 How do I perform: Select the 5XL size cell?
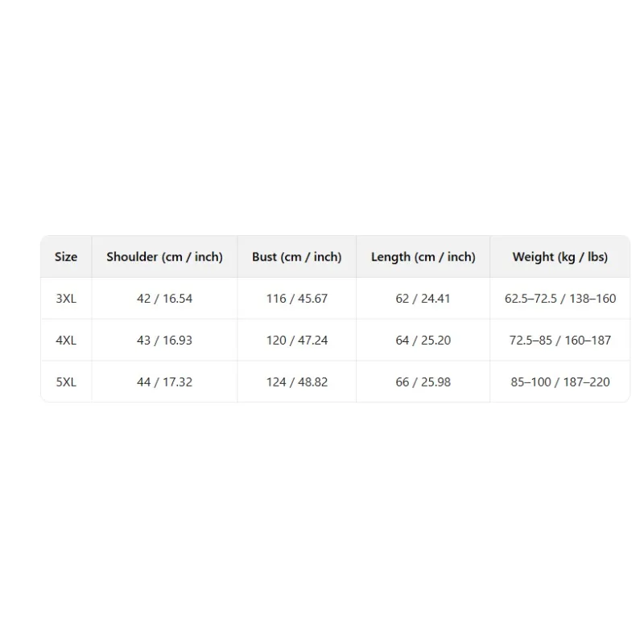tap(66, 382)
